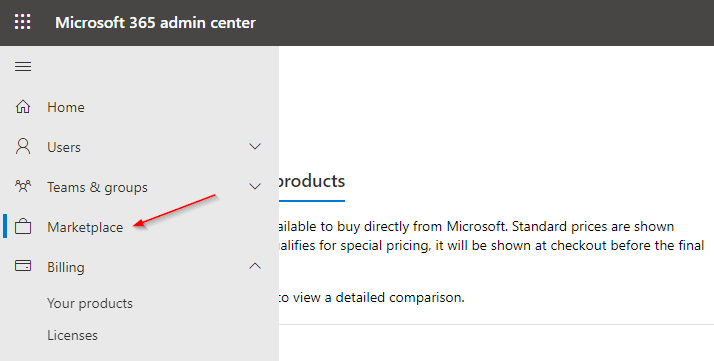The height and width of the screenshot is (361, 714).
Task: Select Marketplace in the sidebar
Action: click(x=85, y=227)
